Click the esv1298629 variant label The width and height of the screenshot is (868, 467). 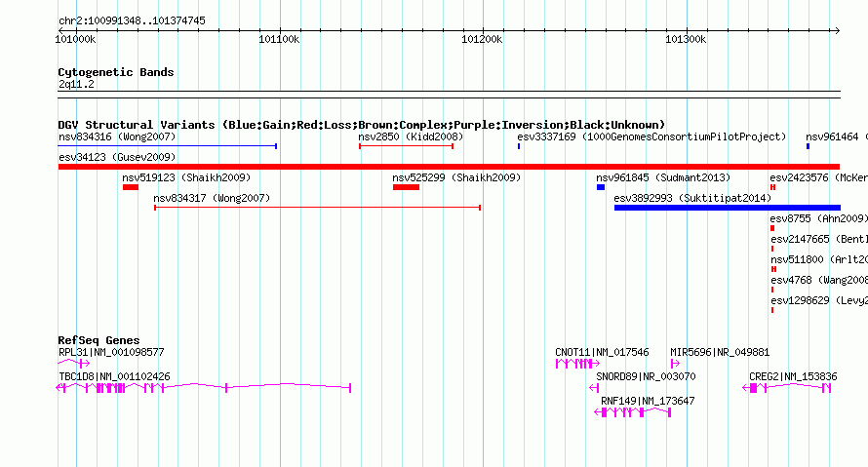click(818, 300)
